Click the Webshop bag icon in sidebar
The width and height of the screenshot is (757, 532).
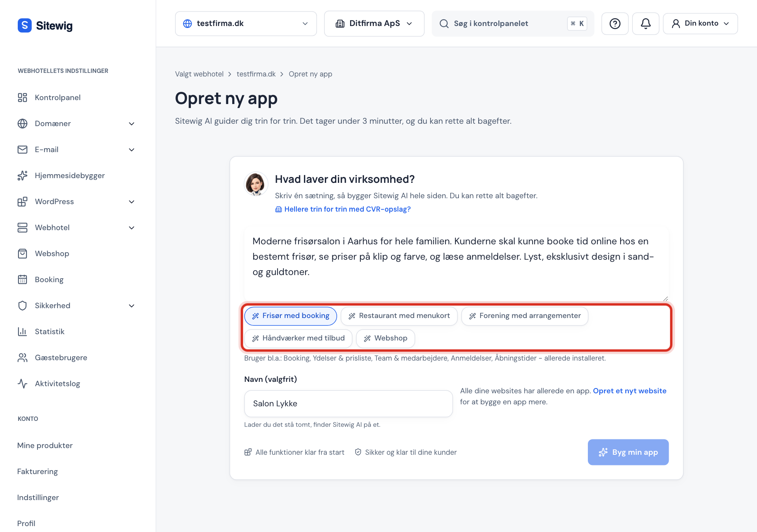click(22, 253)
